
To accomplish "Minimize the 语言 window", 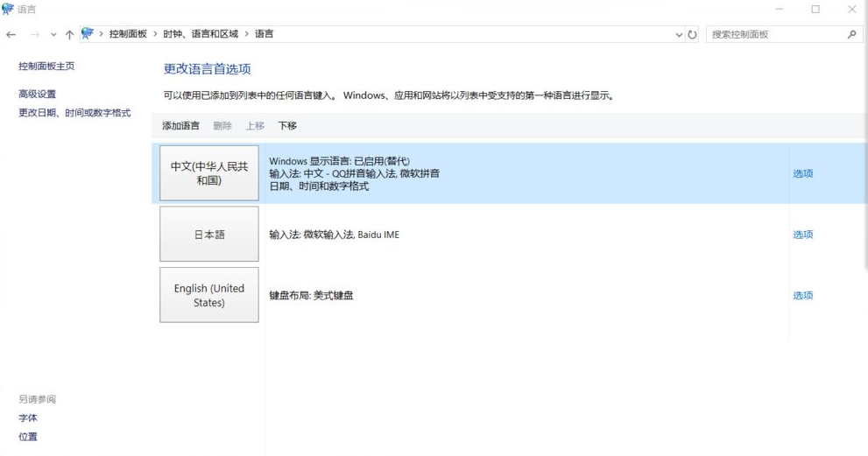I will click(x=780, y=9).
